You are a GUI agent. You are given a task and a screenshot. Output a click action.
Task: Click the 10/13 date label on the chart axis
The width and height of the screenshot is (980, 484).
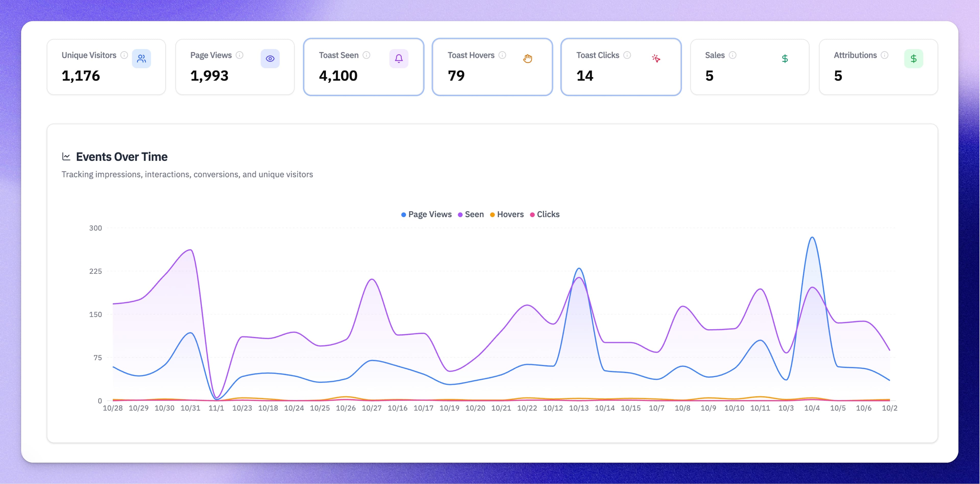pyautogui.click(x=579, y=407)
